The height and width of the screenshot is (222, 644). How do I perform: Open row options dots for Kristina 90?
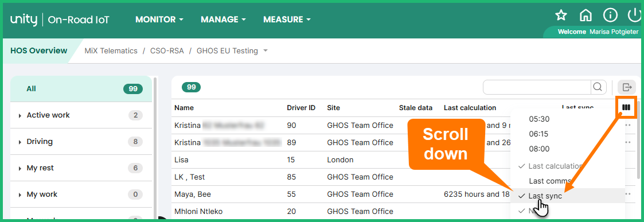[x=627, y=125]
